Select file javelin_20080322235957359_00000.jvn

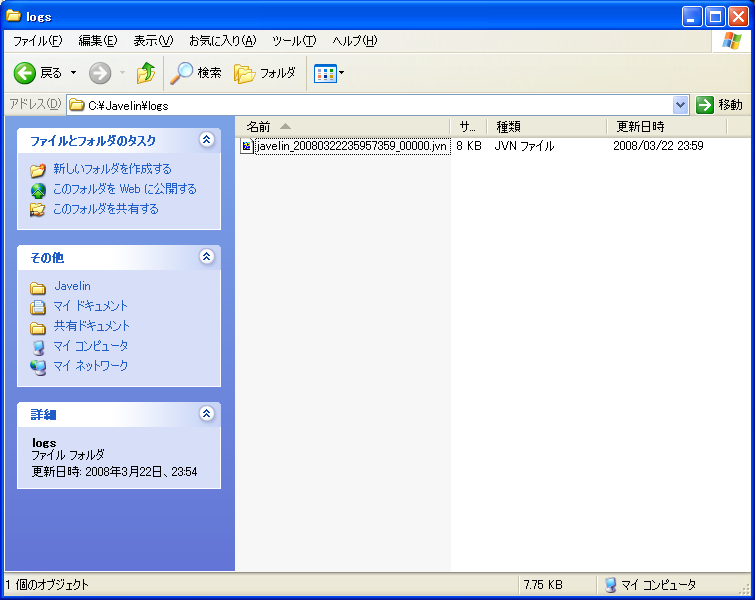tap(352, 145)
